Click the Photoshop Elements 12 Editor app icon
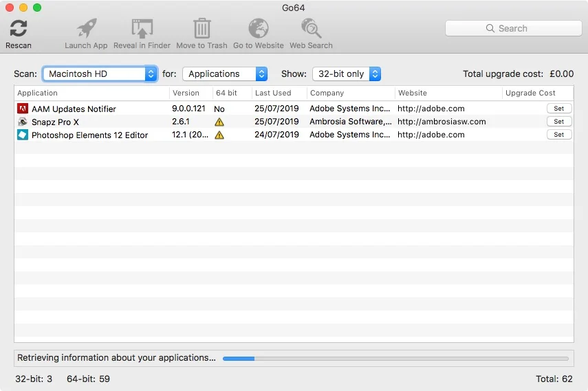Image resolution: width=588 pixels, height=391 pixels. coord(23,135)
